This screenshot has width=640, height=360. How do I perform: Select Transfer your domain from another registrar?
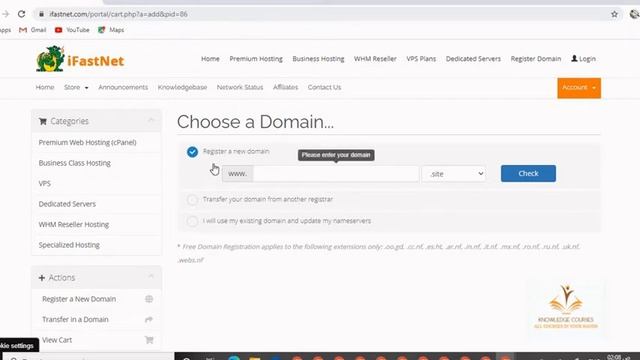point(192,200)
